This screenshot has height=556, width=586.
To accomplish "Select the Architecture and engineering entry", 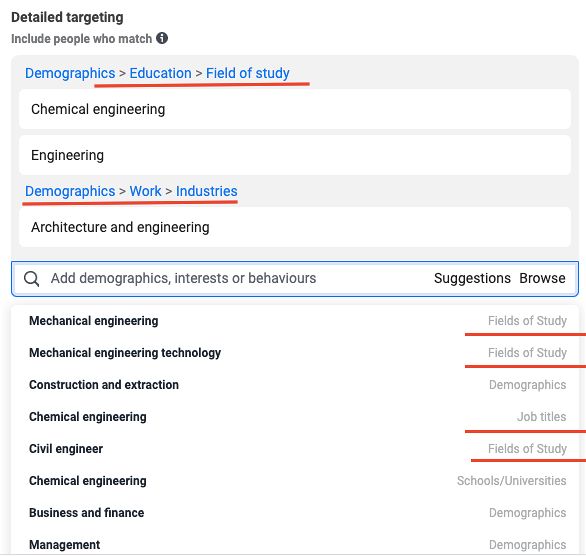I will click(294, 227).
